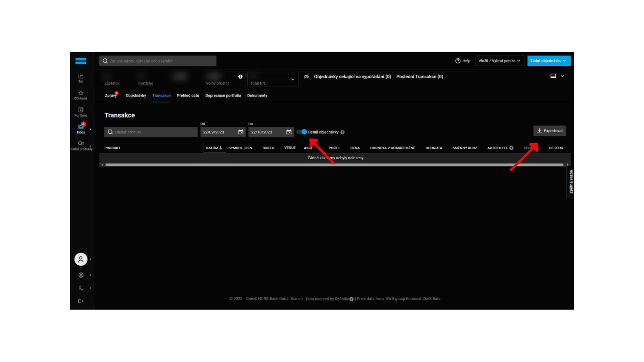The height and width of the screenshot is (362, 644).
Task: Click the global product search field
Action: (x=158, y=61)
